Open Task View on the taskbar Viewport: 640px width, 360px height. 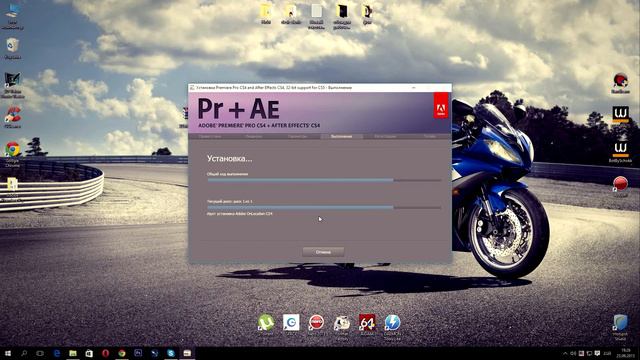40,353
